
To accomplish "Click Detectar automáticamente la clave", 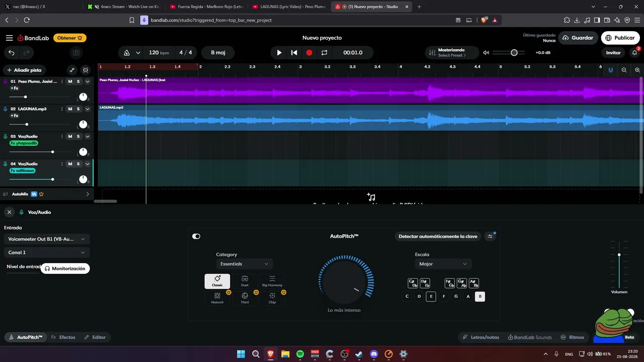I will (x=438, y=236).
